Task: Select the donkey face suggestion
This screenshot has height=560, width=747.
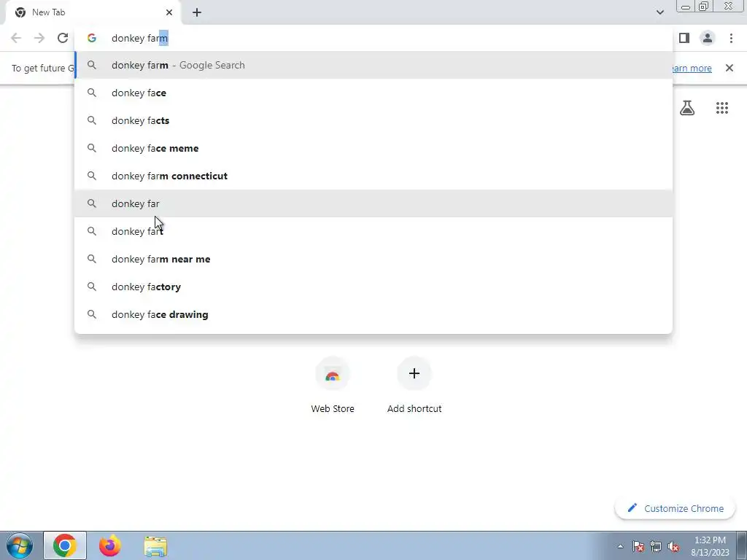Action: pyautogui.click(x=373, y=93)
